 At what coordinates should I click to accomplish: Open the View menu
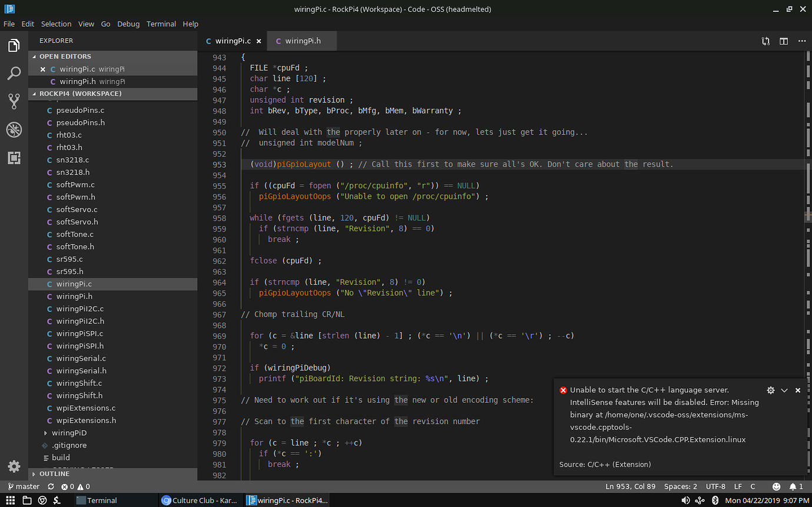point(86,24)
